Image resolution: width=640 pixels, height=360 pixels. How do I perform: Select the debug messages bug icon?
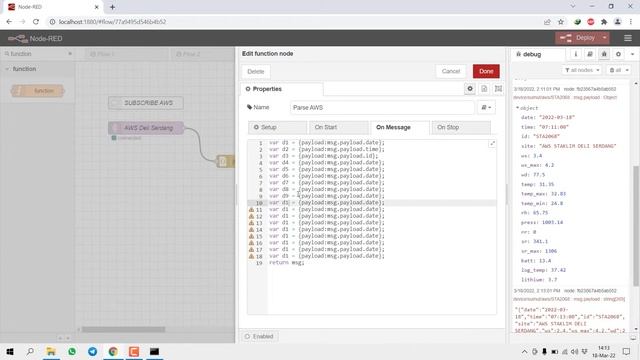coord(604,54)
